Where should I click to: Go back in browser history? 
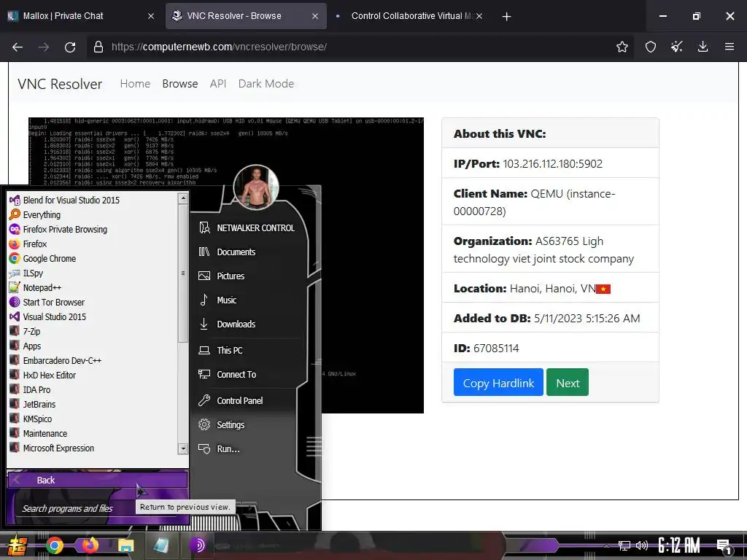coord(18,47)
